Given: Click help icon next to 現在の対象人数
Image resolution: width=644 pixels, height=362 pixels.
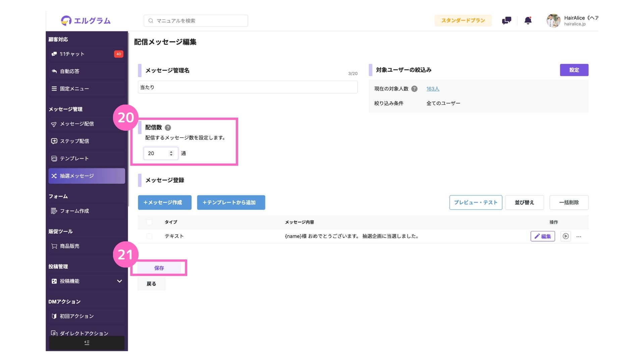Looking at the screenshot, I should point(414,89).
